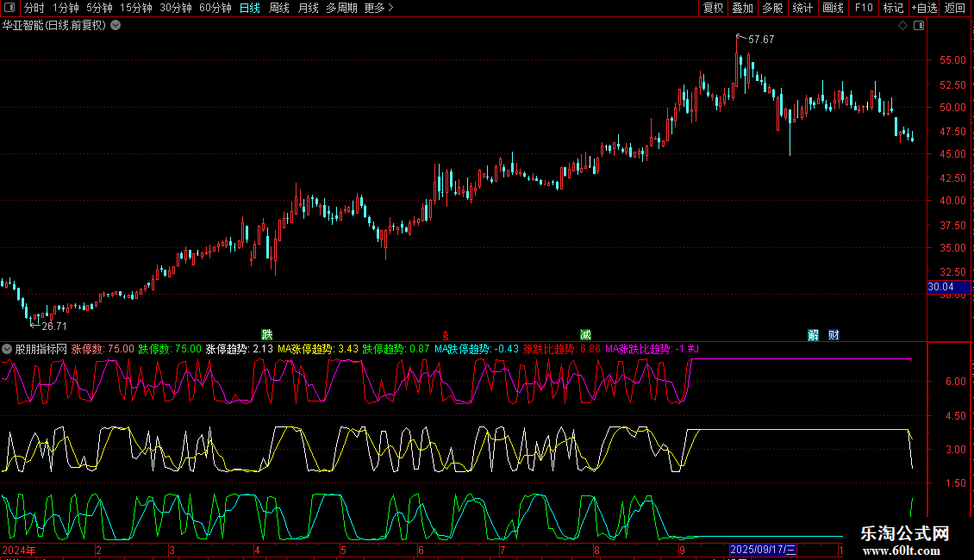
Task: Open the 统计 statistics tool
Action: [x=802, y=8]
